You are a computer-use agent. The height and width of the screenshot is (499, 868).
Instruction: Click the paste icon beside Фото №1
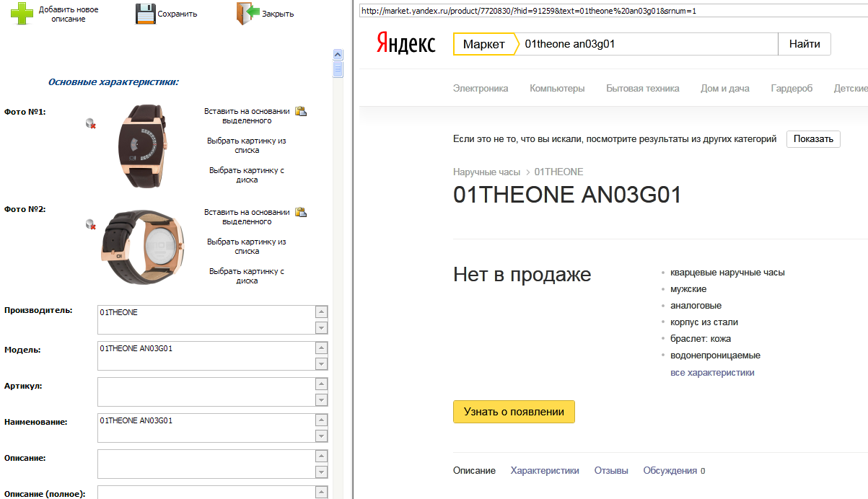tap(301, 111)
